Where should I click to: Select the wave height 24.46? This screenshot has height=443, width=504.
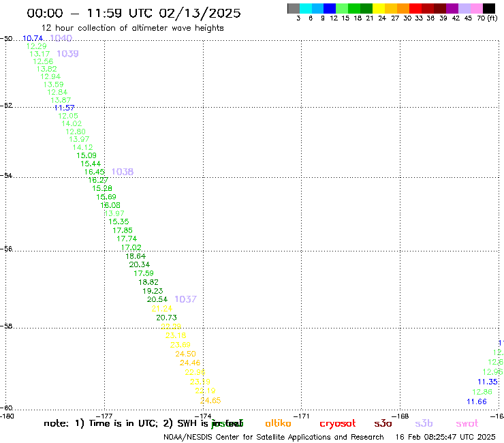point(190,363)
